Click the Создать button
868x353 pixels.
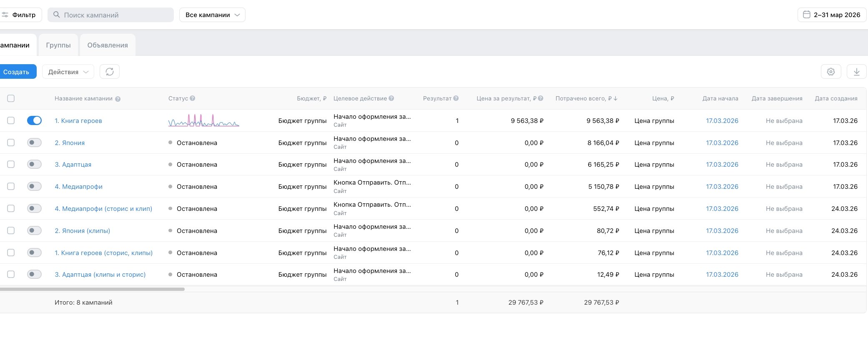click(17, 72)
